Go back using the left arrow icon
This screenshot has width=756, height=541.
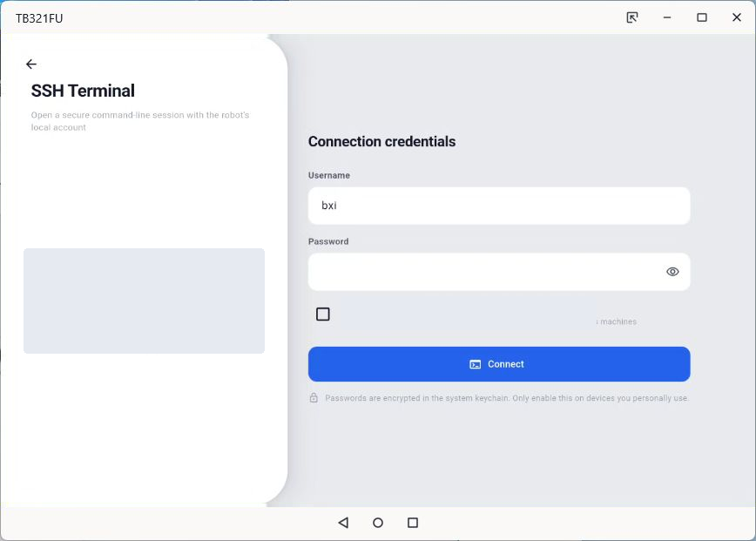pyautogui.click(x=31, y=64)
